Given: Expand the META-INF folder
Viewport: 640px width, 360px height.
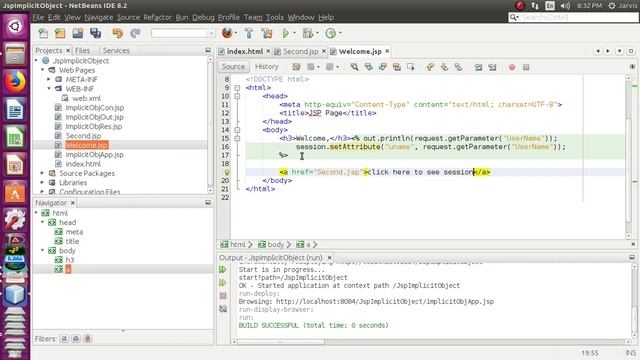Looking at the screenshot, I should click(x=49, y=79).
